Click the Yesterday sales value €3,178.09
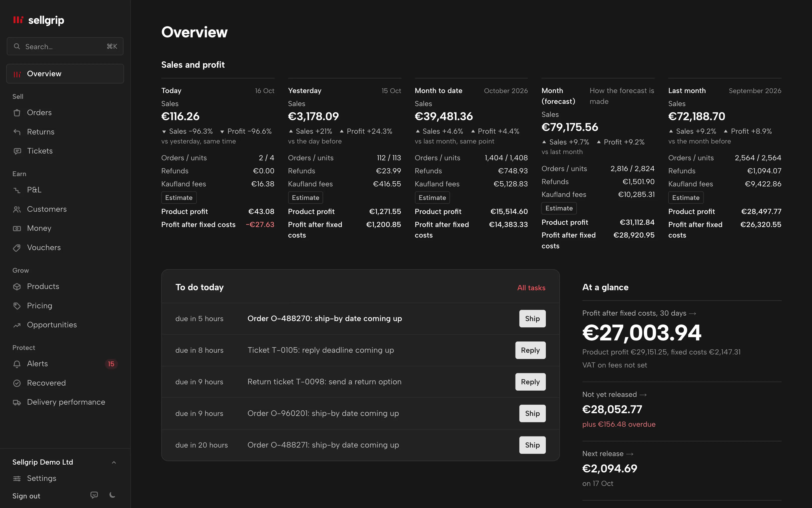The width and height of the screenshot is (812, 508). tap(313, 116)
